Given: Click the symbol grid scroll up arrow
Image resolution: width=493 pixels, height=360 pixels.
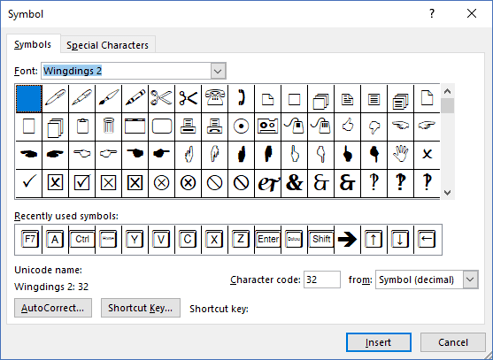Looking at the screenshot, I should (x=447, y=91).
